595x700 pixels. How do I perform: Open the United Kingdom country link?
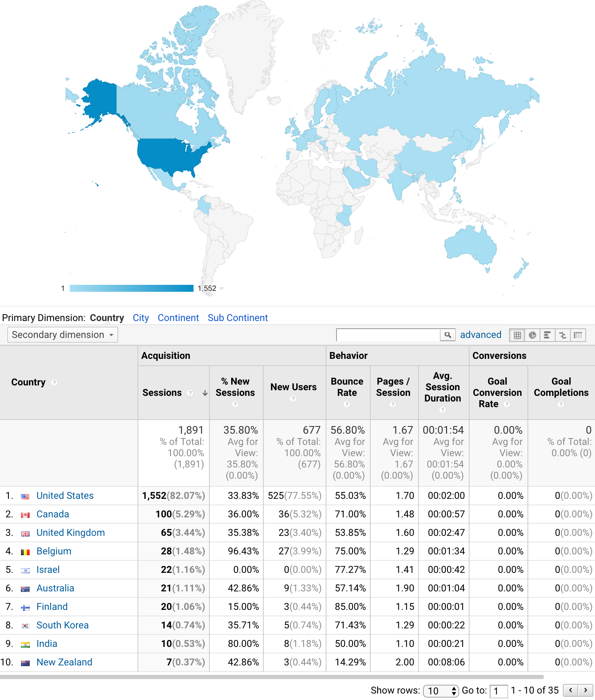(x=71, y=533)
